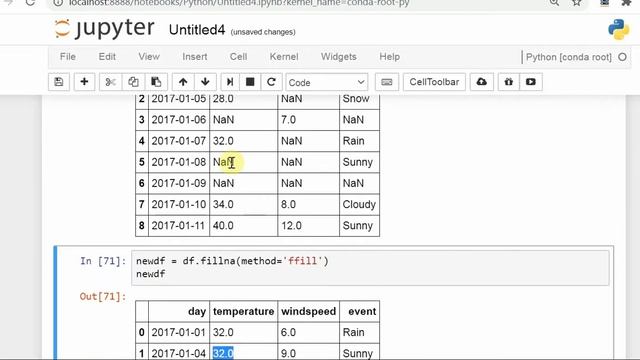Move selected cell up arrow
The height and width of the screenshot is (360, 640).
(x=183, y=82)
